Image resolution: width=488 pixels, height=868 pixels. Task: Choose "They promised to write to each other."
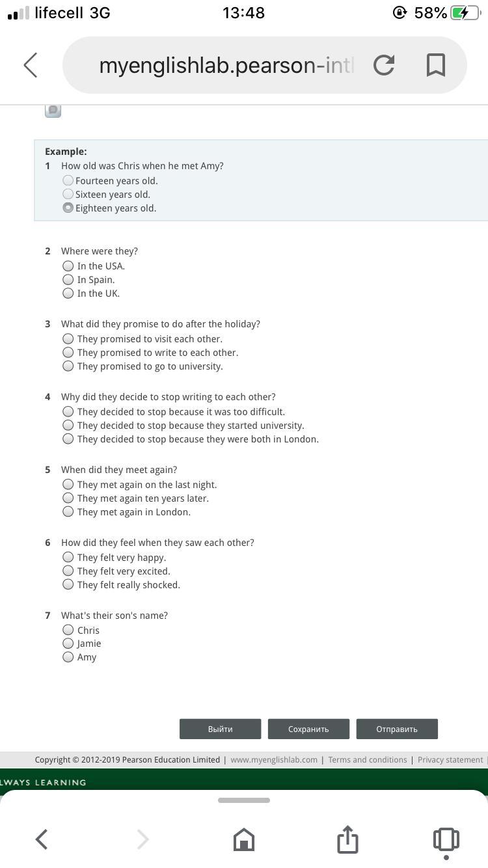pyautogui.click(x=68, y=353)
